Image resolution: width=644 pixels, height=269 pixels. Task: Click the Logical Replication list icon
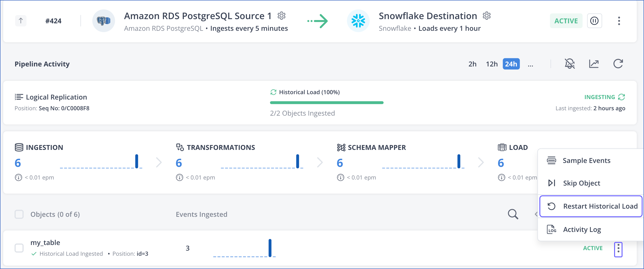click(19, 97)
